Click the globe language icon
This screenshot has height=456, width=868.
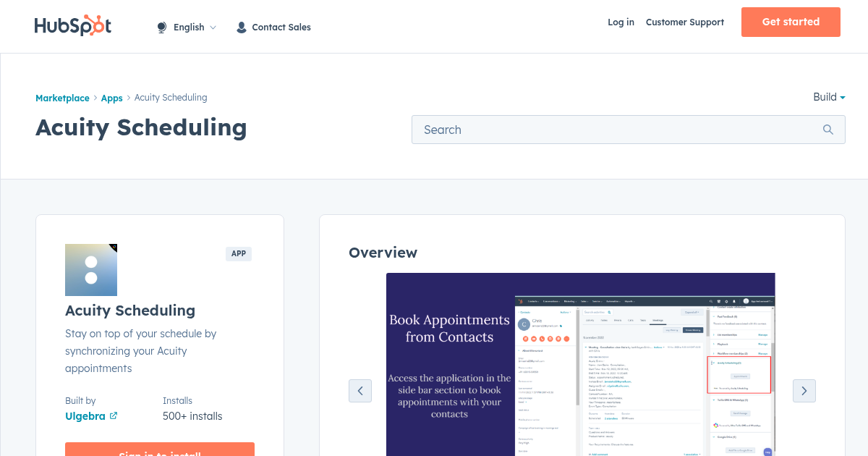point(162,28)
